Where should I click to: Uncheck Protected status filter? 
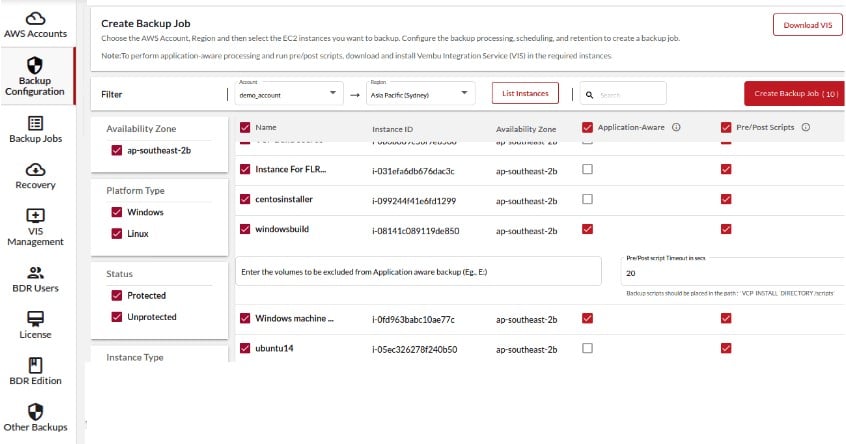117,296
